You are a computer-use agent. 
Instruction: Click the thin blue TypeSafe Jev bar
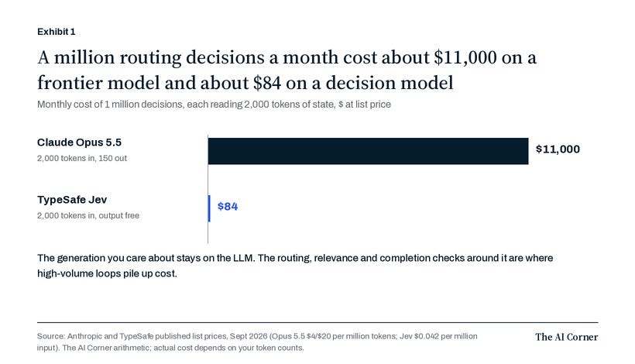[209, 208]
